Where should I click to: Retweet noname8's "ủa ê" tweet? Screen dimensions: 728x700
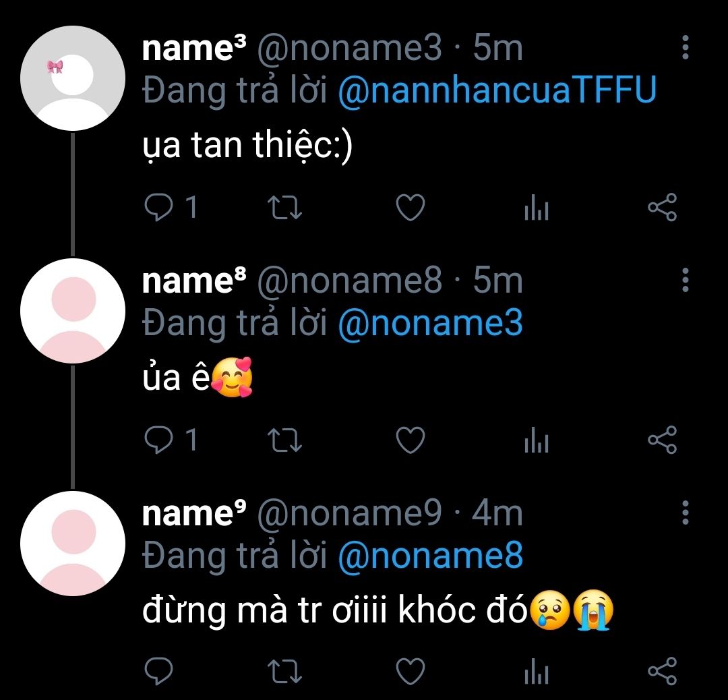[x=284, y=440]
